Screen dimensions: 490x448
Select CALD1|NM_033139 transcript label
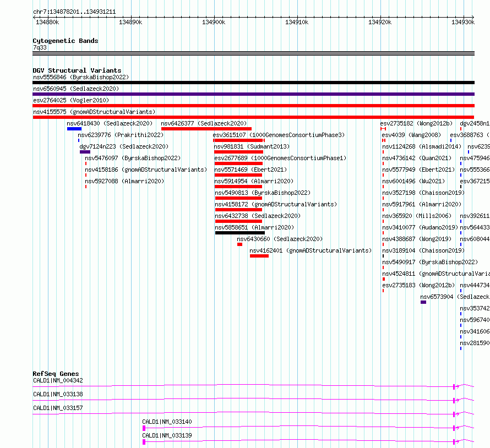[x=167, y=435]
